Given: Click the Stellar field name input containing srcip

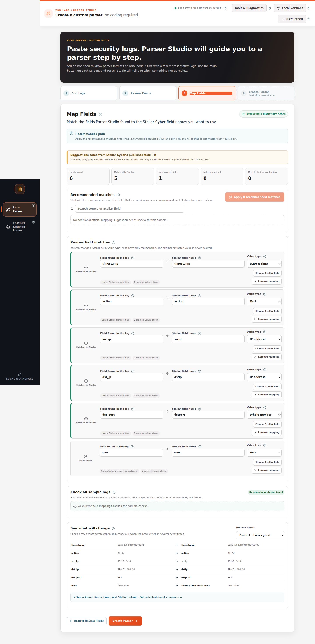Looking at the screenshot, I should click(x=208, y=339).
